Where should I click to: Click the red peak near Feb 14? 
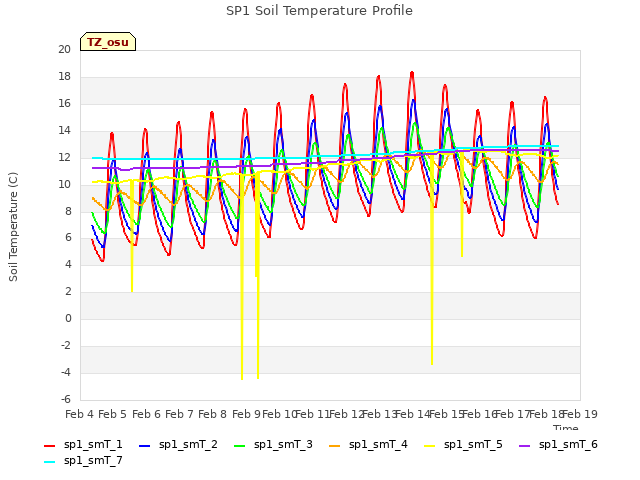click(412, 73)
